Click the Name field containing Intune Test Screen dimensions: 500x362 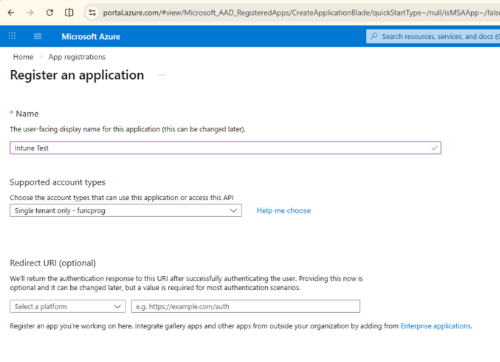225,148
